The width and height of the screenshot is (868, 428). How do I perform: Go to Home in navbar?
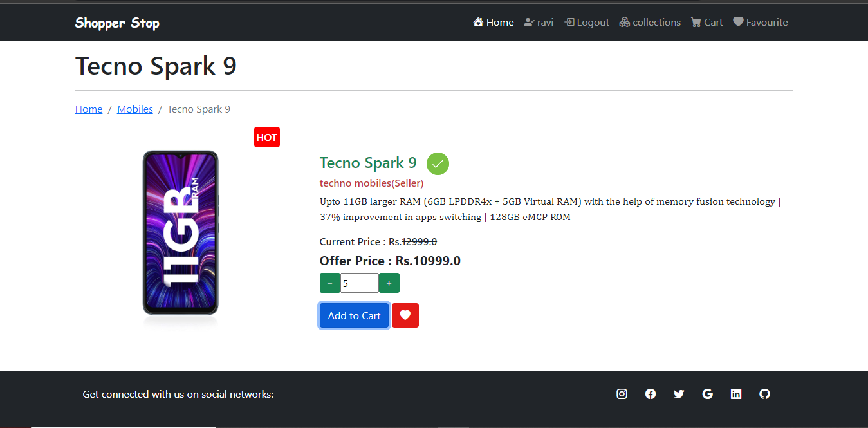pyautogui.click(x=494, y=23)
